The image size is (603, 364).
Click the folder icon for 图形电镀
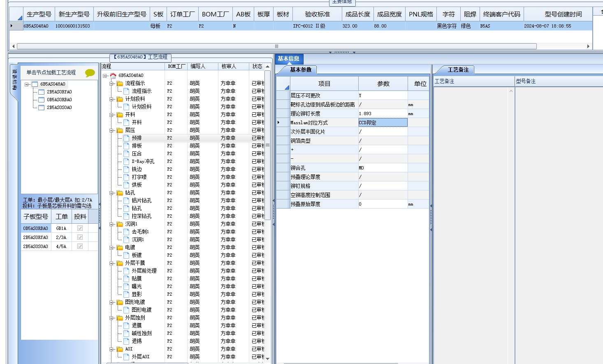coord(120,302)
